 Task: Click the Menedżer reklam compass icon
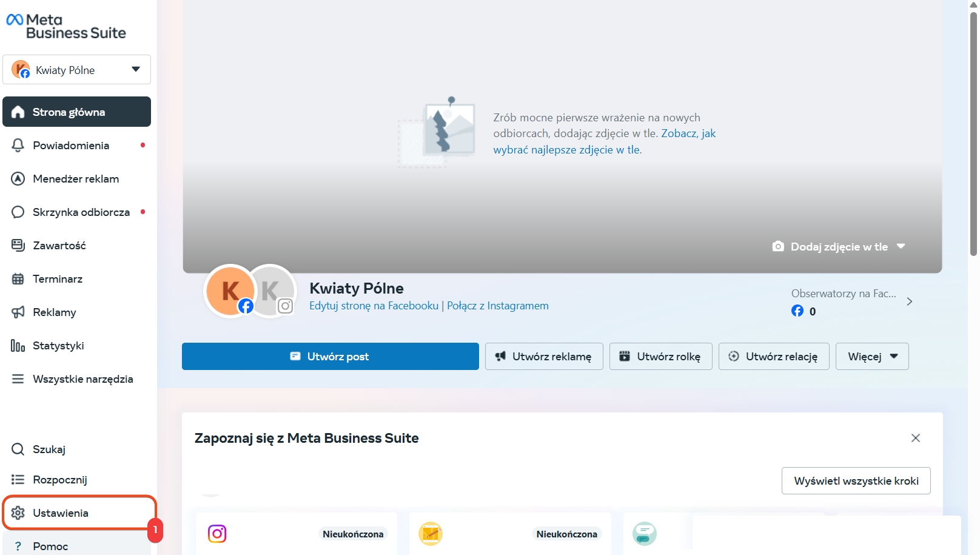point(18,178)
